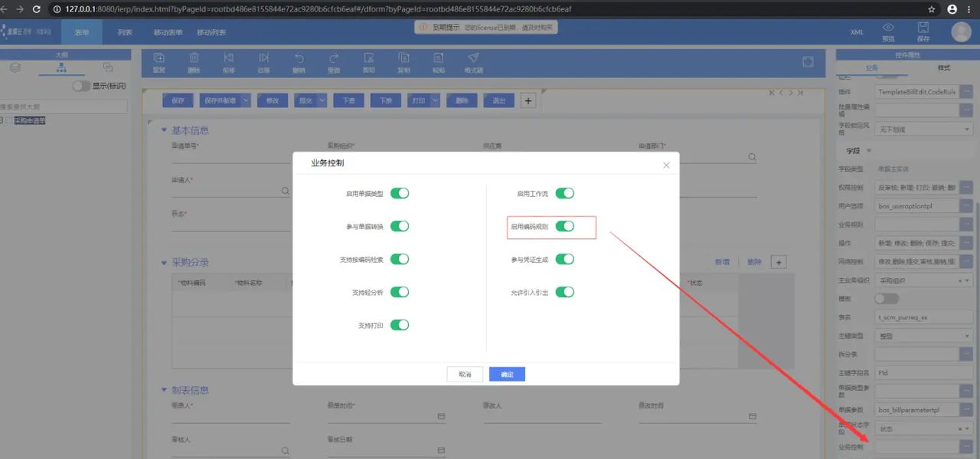Click the search icon in 申请部门 field
The image size is (980, 459).
click(x=752, y=157)
